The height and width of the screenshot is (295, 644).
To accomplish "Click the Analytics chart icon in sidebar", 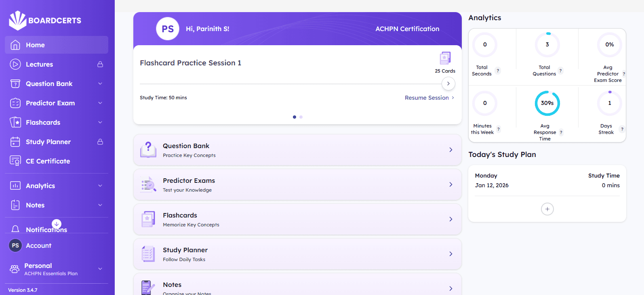I will pyautogui.click(x=15, y=186).
